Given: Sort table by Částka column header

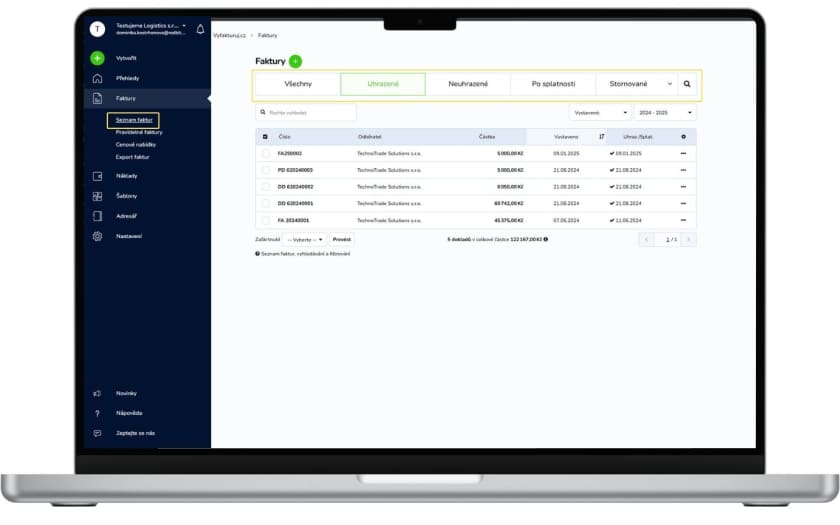Looking at the screenshot, I should [x=486, y=137].
